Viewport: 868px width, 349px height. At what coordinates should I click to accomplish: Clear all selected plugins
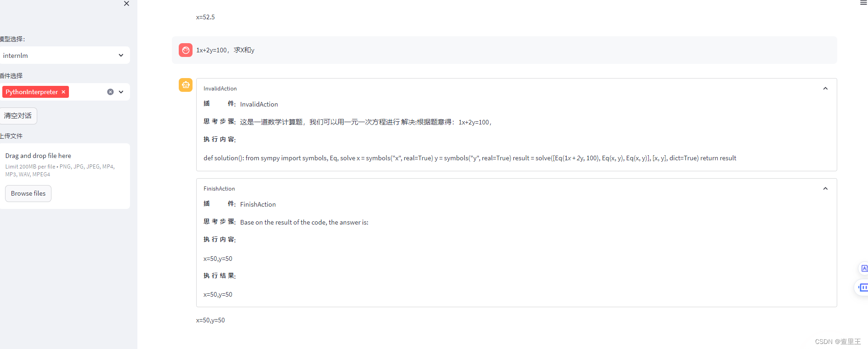[x=110, y=92]
